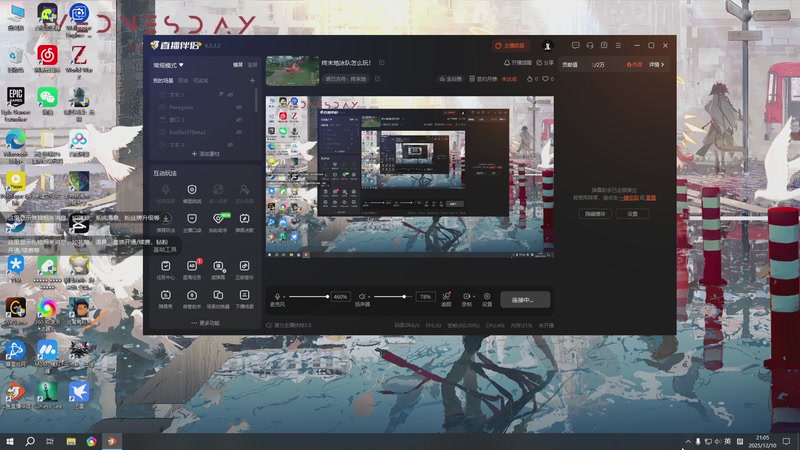Screen dimensions: 800x450
Task: Click the scene list scrollbar
Action: 256,99
